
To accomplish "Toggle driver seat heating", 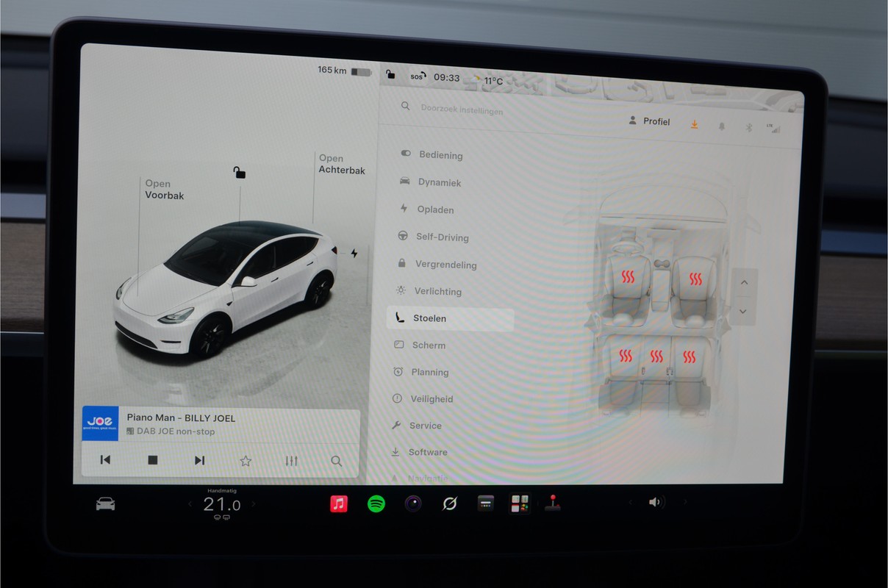I will 627,277.
